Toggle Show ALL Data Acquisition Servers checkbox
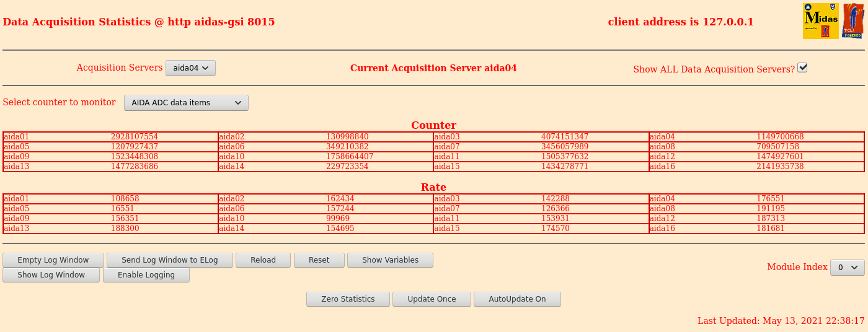This screenshot has width=868, height=332. (x=802, y=68)
